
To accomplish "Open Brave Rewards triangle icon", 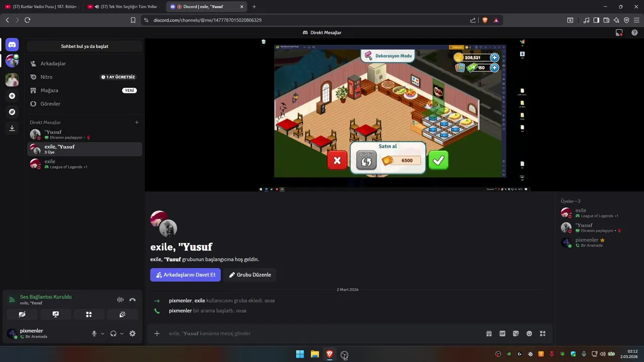I will pos(496,20).
